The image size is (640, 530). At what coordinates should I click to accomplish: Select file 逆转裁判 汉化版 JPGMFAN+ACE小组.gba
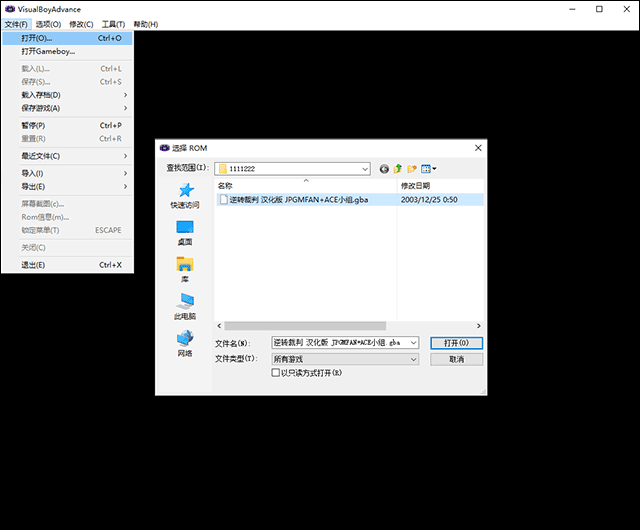point(298,200)
